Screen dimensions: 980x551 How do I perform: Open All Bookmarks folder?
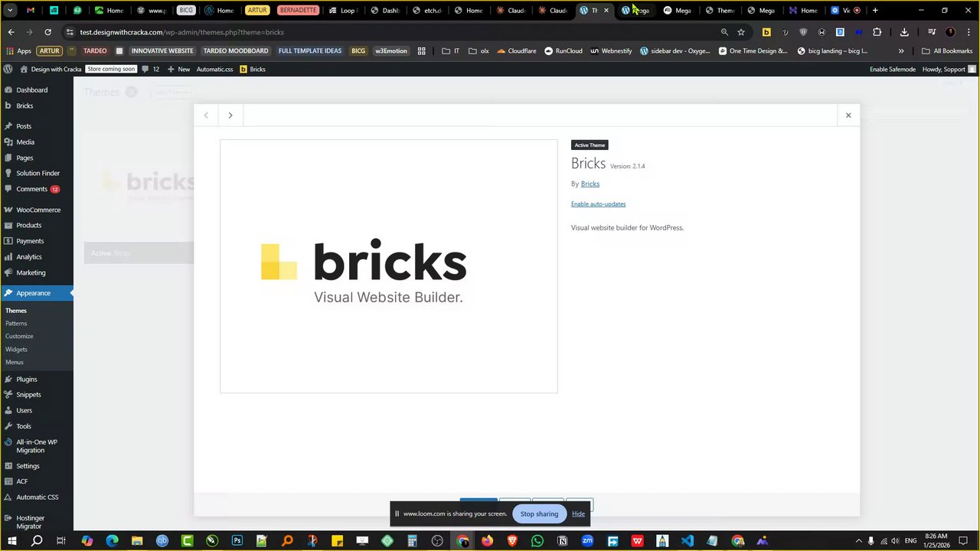tap(947, 51)
